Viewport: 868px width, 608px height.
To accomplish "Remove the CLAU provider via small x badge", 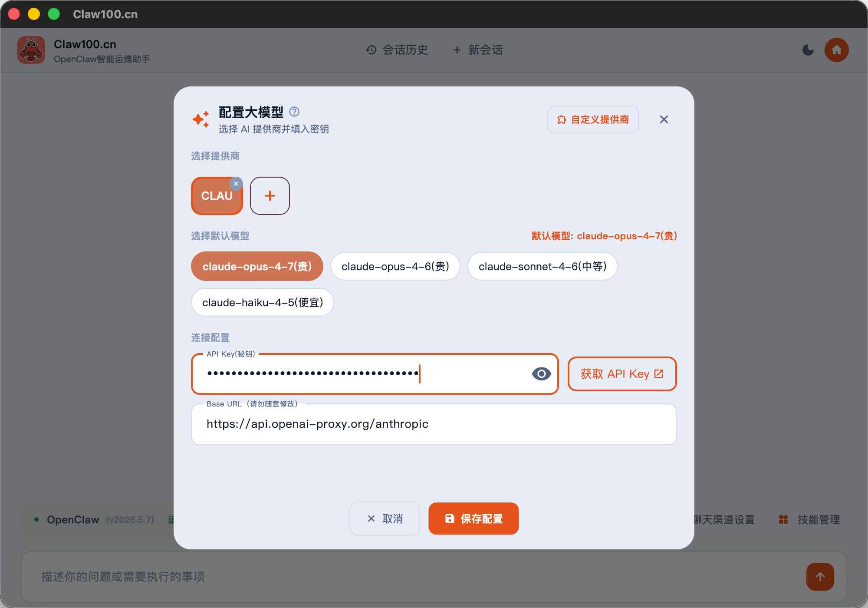I will [236, 184].
